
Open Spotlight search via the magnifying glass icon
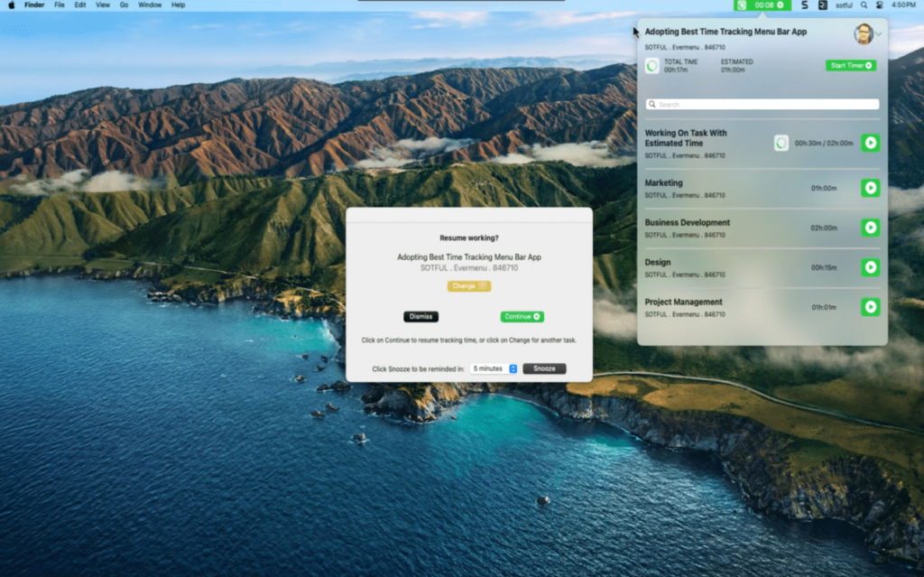(864, 5)
